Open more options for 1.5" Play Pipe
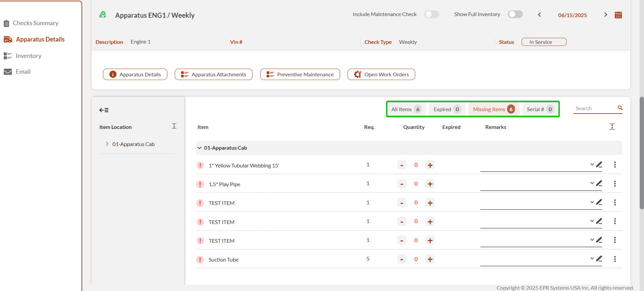644x291 pixels. coord(615,184)
